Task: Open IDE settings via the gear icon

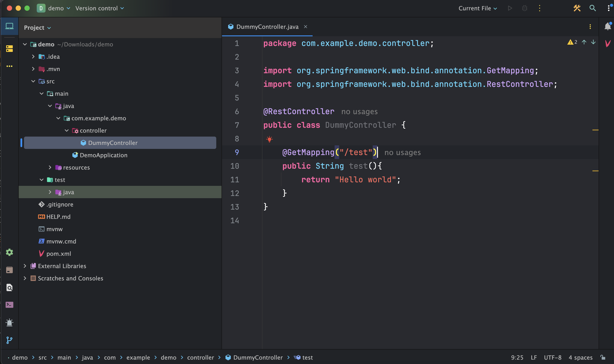Action: tap(9, 252)
